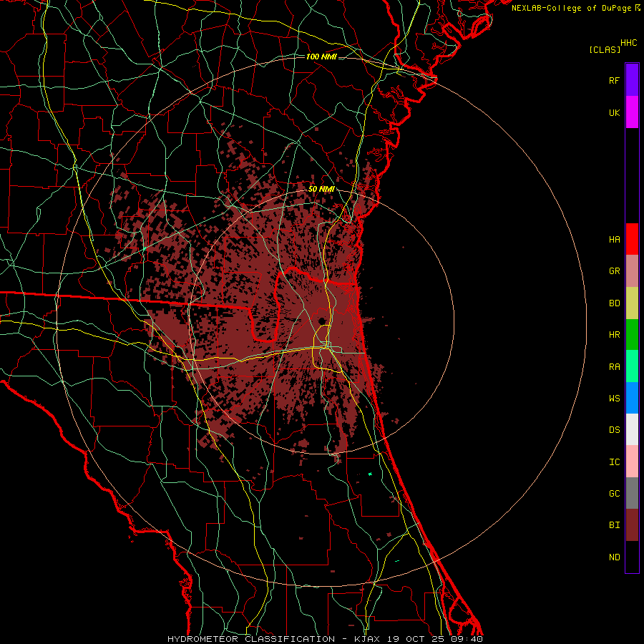Click the DS white legend swatch
This screenshot has height=644, width=644.
point(632,429)
